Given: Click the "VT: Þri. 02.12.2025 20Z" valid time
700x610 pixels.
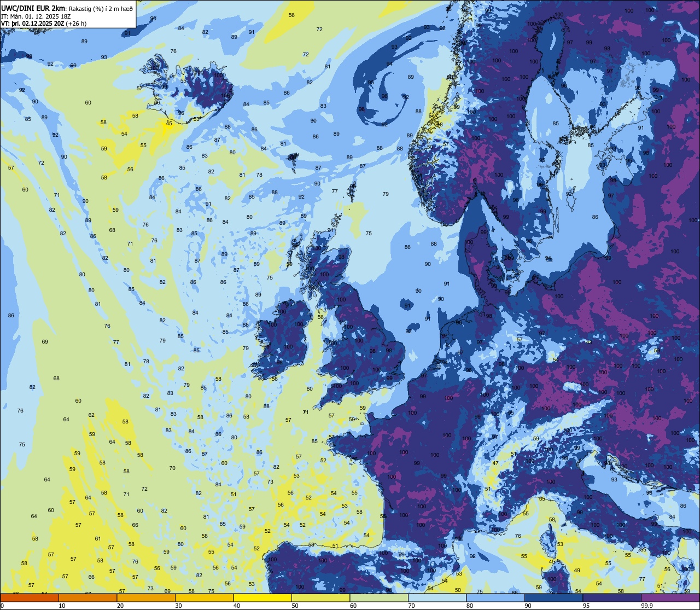Looking at the screenshot, I should click(x=33, y=24).
